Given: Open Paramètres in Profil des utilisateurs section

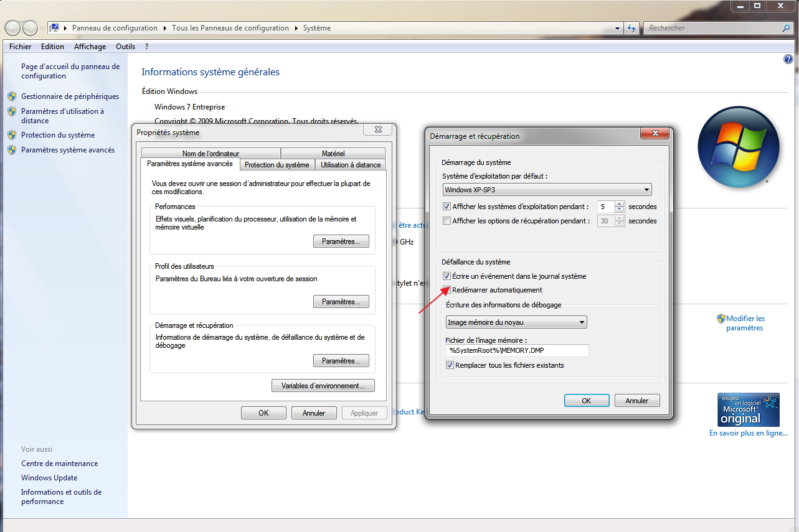Looking at the screenshot, I should [341, 302].
